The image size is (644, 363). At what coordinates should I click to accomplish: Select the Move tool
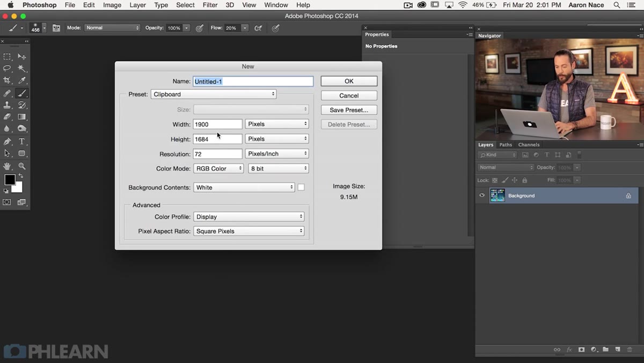(x=22, y=56)
